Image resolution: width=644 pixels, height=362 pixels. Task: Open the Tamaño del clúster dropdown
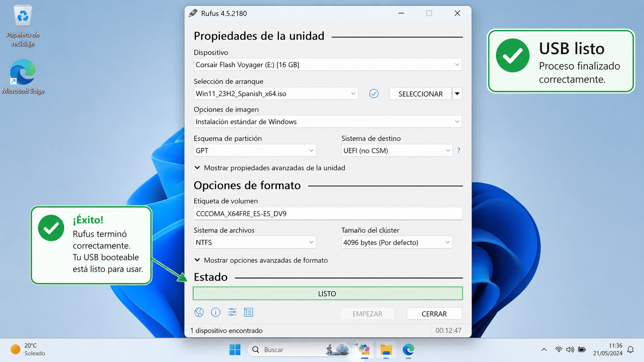pos(397,242)
